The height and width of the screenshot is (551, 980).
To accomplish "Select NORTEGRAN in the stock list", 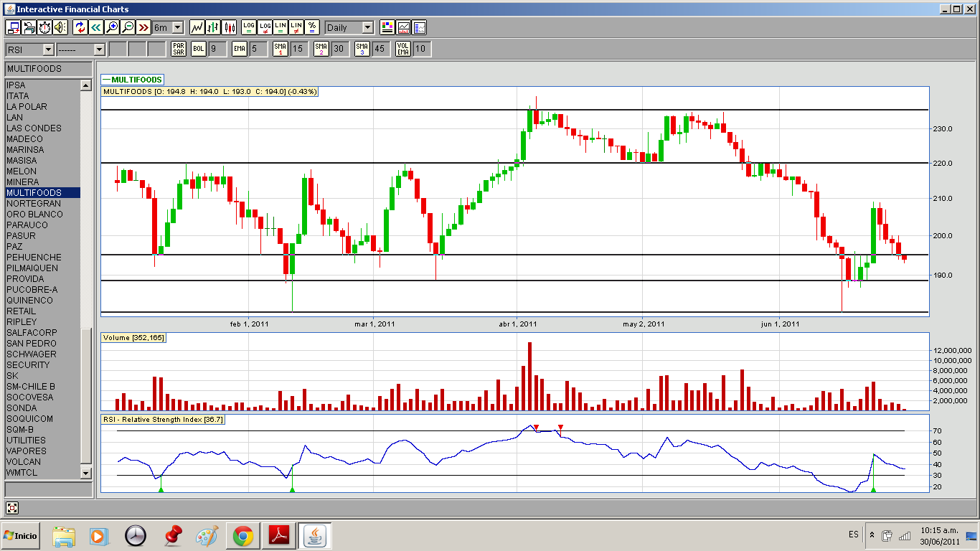I will click(x=34, y=204).
